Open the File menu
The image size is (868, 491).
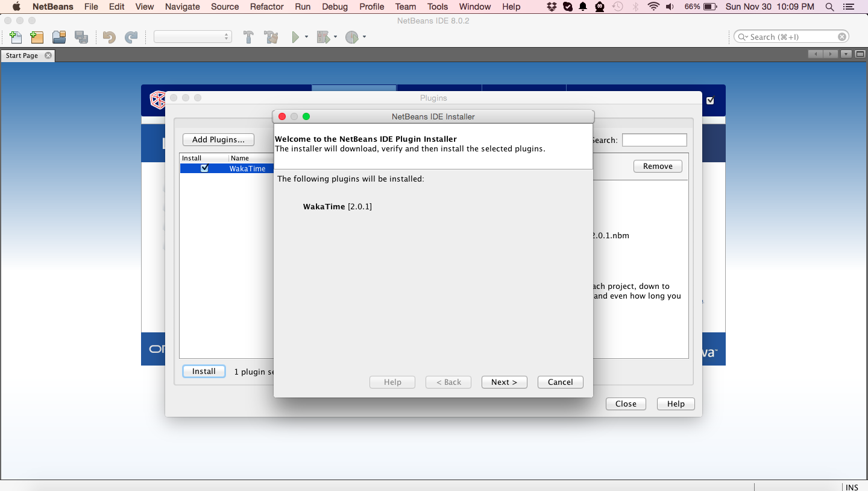91,7
